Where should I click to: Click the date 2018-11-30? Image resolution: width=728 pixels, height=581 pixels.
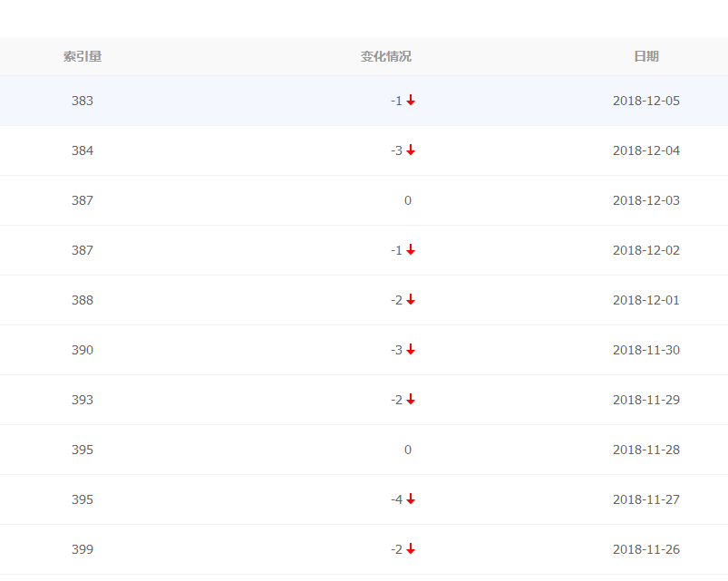point(646,350)
